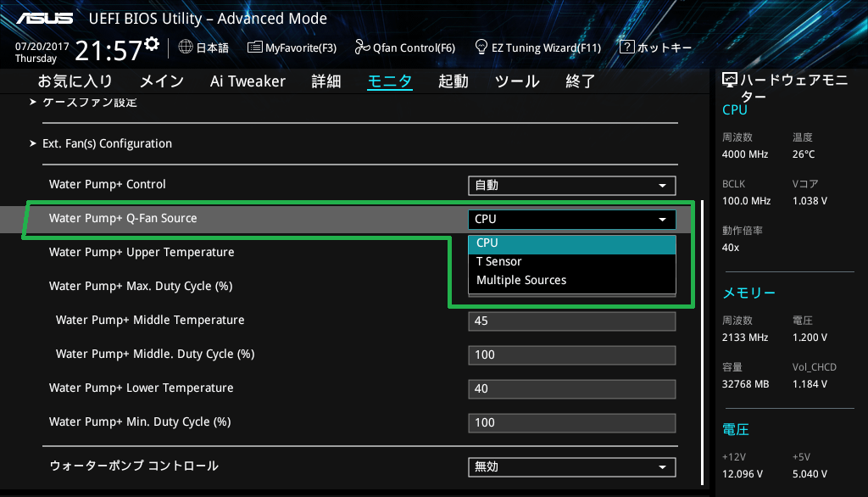Select Water Pump+ Q-Fan Source label

tap(123, 218)
